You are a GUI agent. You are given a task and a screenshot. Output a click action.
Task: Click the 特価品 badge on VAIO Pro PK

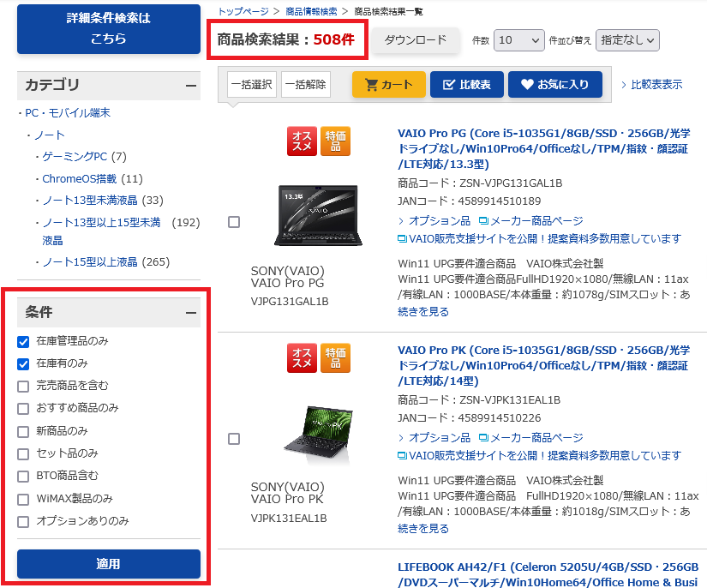coord(335,358)
